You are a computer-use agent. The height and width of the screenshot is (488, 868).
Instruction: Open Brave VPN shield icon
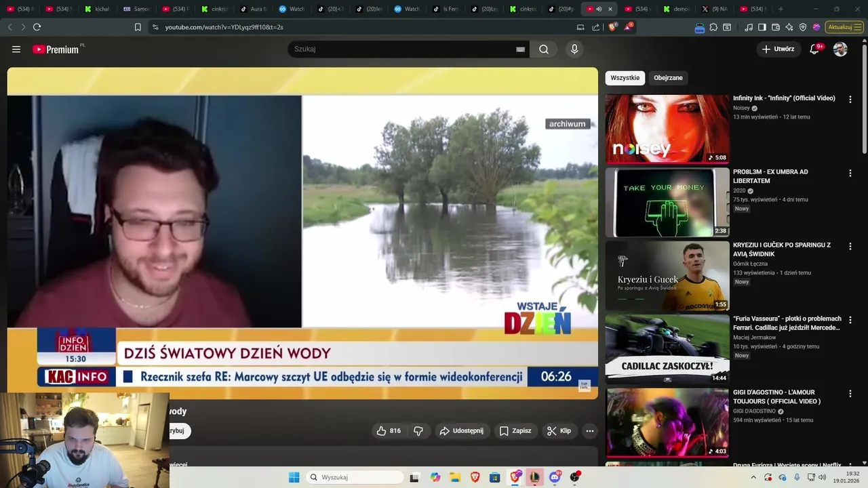pyautogui.click(x=803, y=27)
